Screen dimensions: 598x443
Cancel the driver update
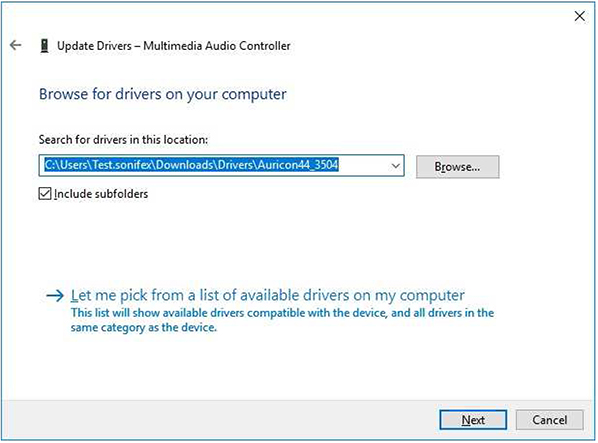(x=549, y=420)
